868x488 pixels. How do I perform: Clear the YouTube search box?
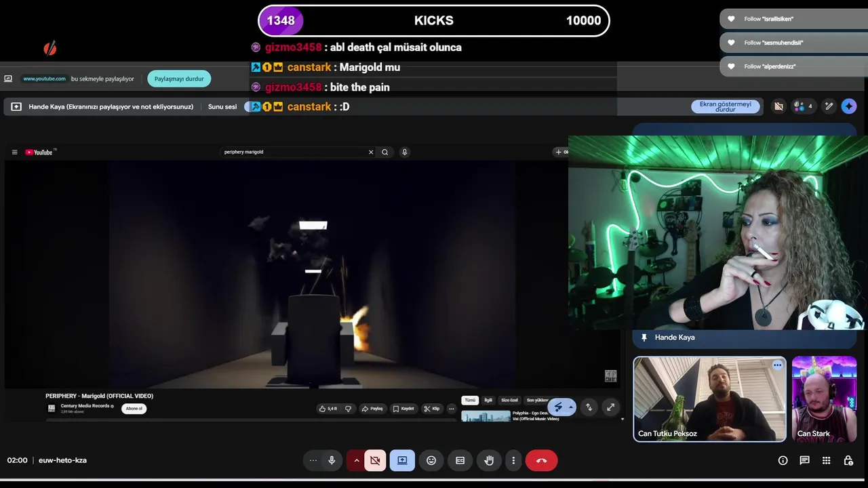tap(371, 152)
